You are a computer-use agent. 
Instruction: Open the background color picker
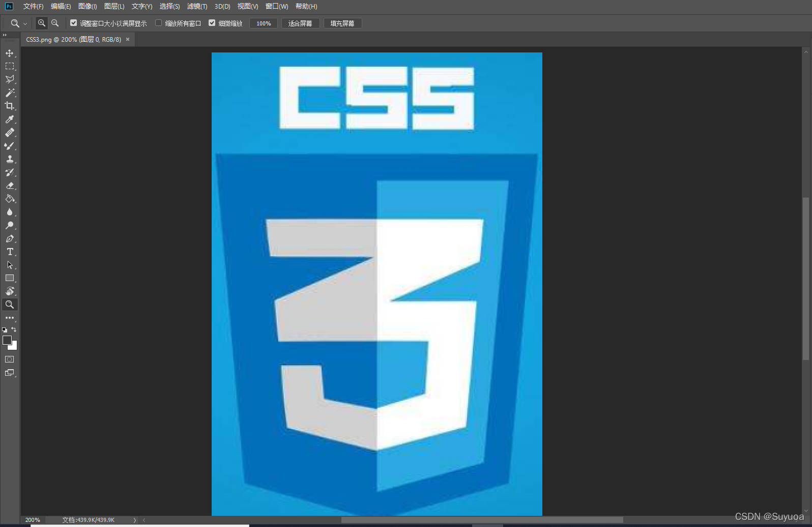click(14, 347)
